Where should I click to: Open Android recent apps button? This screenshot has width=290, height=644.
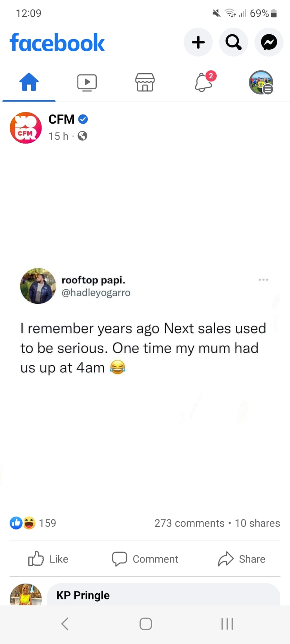pyautogui.click(x=227, y=624)
